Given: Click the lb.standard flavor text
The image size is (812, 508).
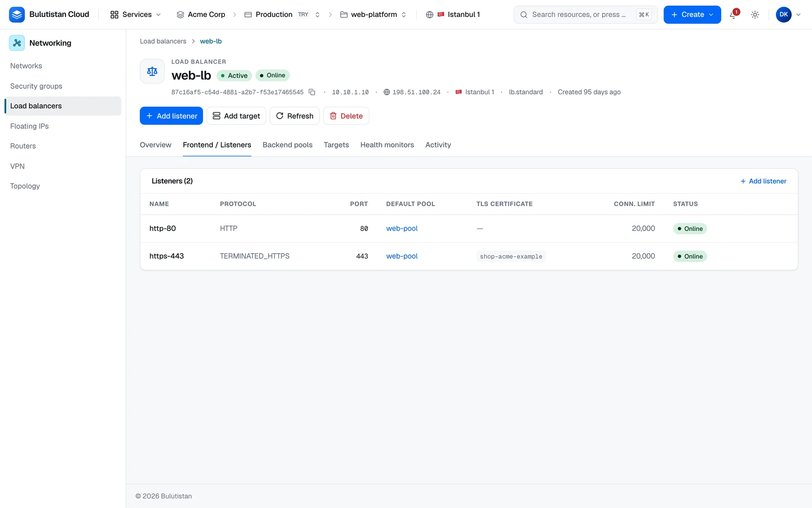Looking at the screenshot, I should click(x=526, y=92).
